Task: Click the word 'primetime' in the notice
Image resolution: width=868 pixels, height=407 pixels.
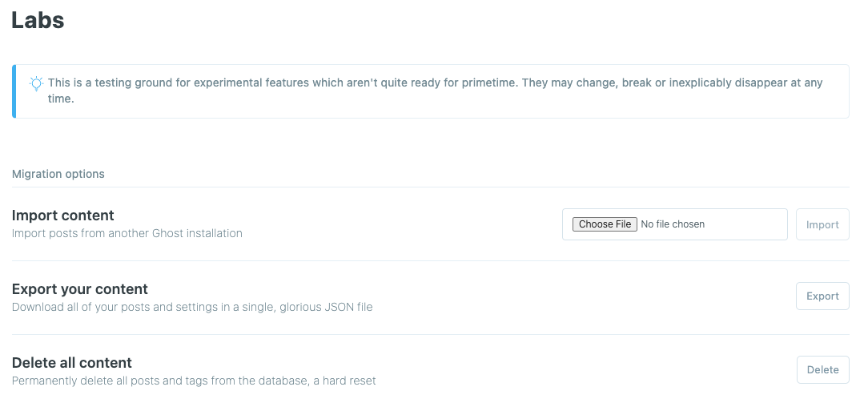Action: (x=488, y=83)
